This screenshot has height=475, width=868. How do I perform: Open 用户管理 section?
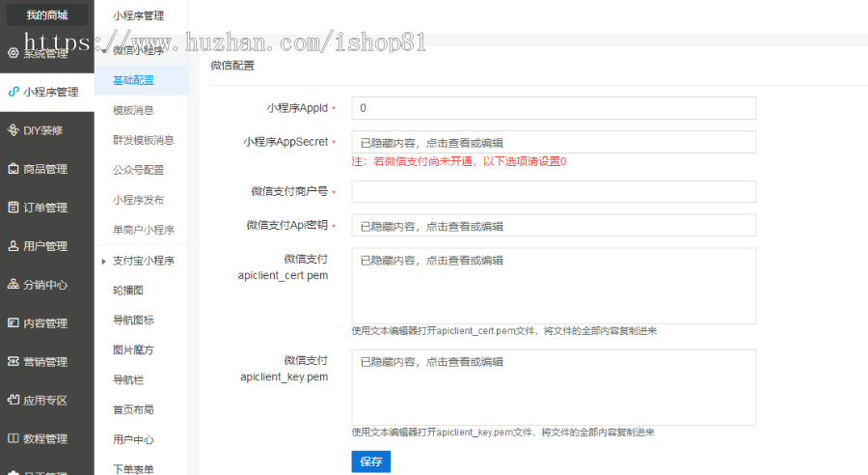click(47, 246)
